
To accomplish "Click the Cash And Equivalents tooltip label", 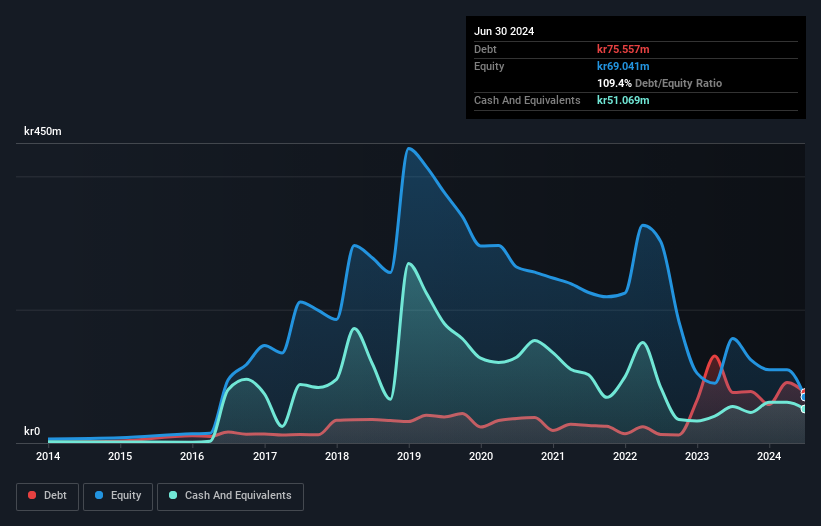I will pos(527,100).
